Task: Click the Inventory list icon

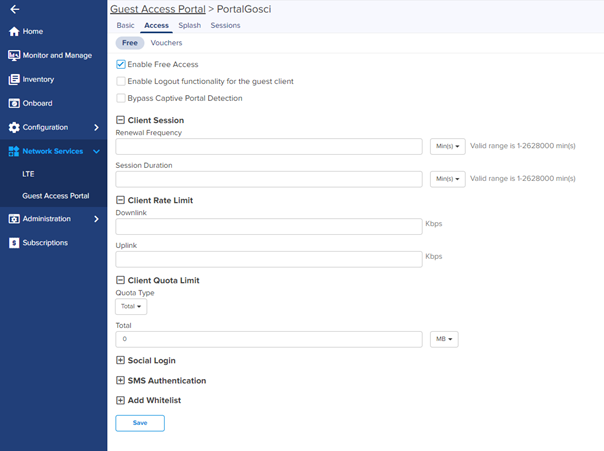Action: (14, 79)
